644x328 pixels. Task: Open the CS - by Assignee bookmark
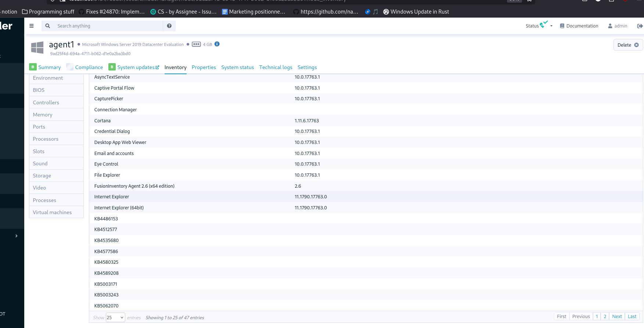pyautogui.click(x=183, y=12)
